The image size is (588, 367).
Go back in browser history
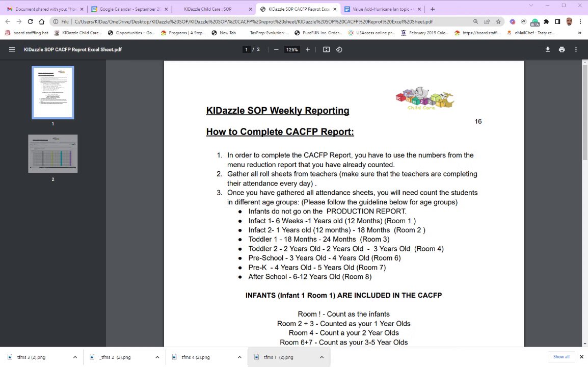[8, 22]
